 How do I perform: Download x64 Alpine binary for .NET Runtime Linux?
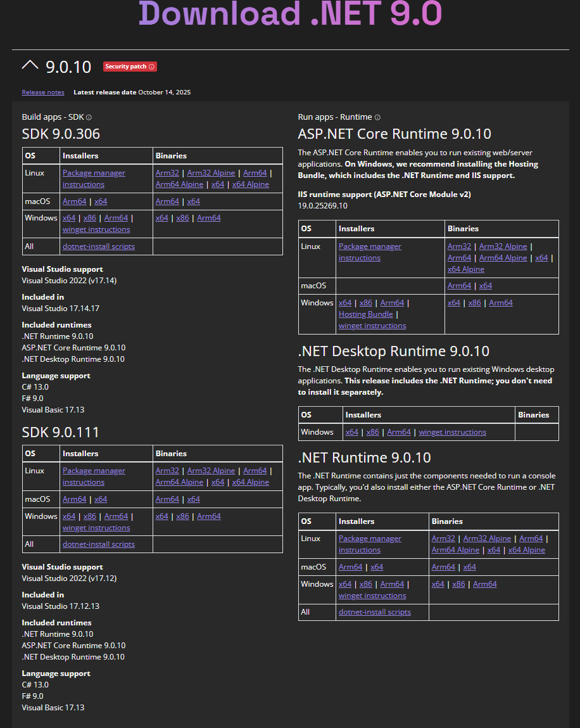click(x=526, y=549)
